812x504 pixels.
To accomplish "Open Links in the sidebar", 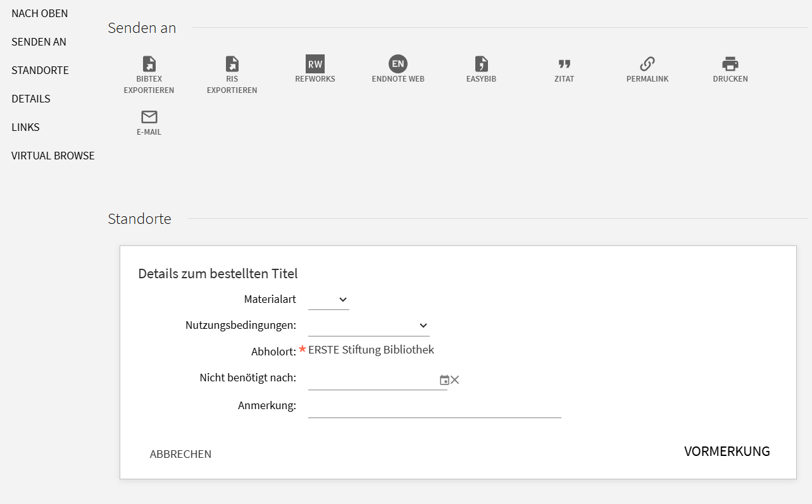I will coord(25,127).
